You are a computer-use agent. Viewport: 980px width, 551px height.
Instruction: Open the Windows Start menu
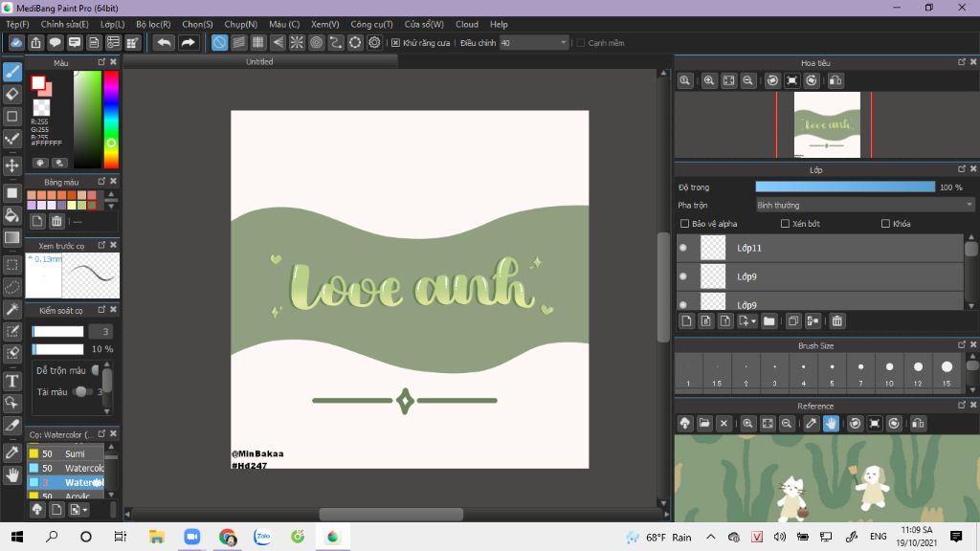[17, 537]
